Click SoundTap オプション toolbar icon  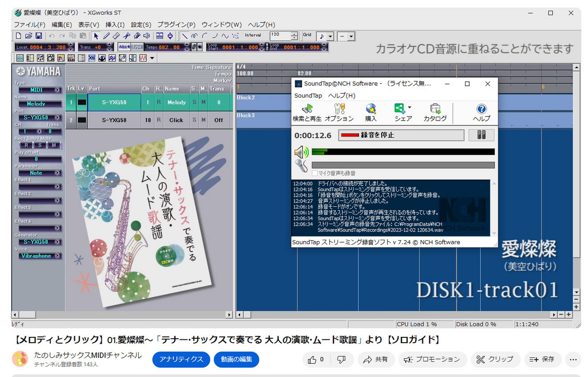[x=339, y=113]
